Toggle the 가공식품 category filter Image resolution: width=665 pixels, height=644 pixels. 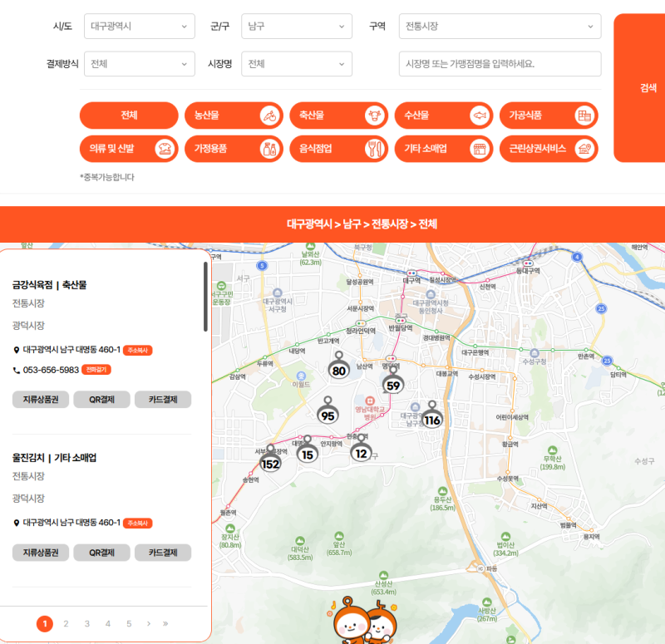click(x=549, y=116)
